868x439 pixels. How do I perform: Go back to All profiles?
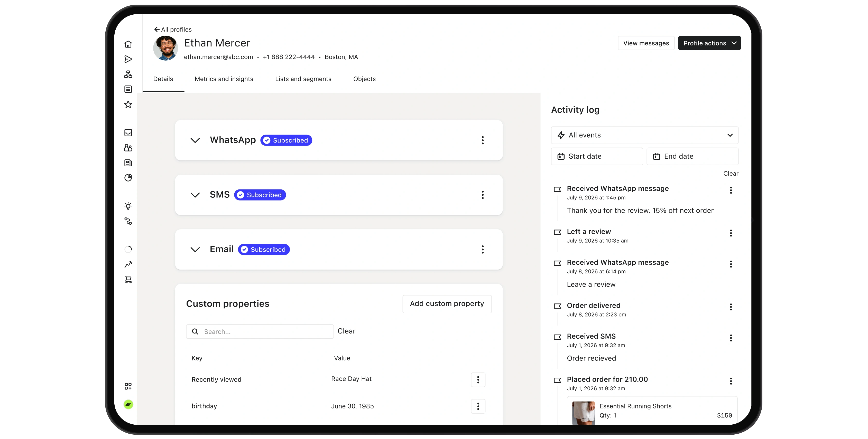coord(173,30)
